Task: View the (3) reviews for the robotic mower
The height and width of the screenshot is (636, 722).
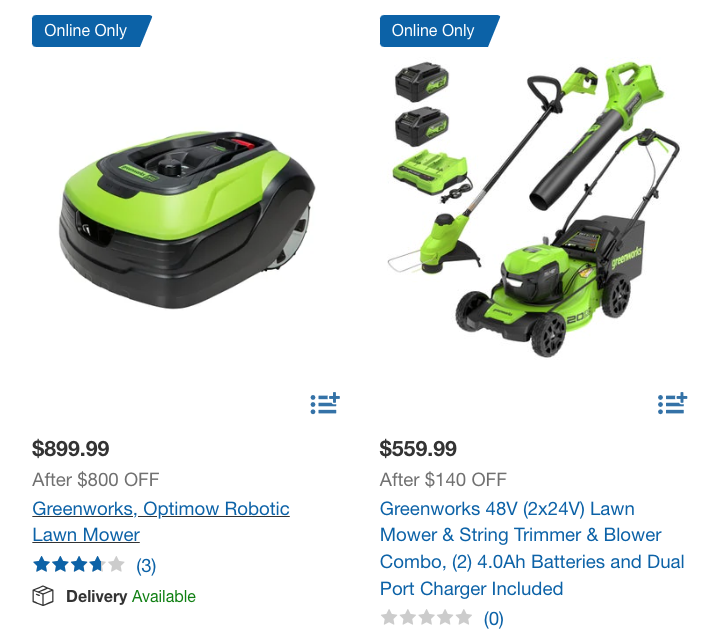Action: pos(146,565)
